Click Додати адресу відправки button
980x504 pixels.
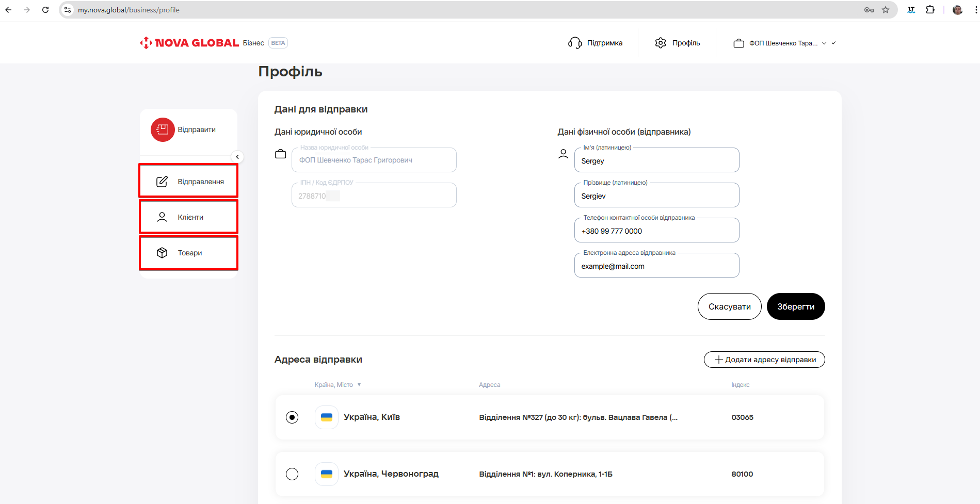(x=764, y=360)
